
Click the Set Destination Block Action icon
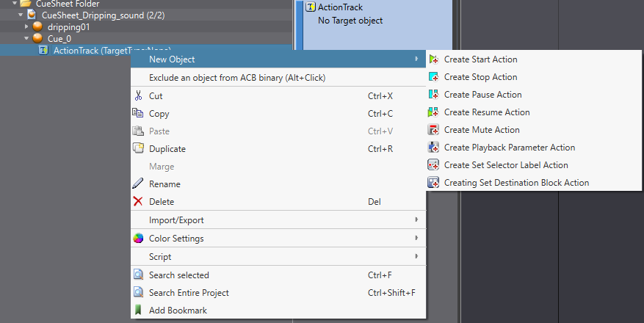coord(433,183)
